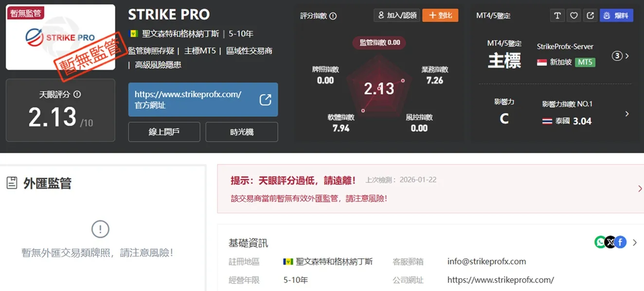Viewport: 644px width, 291px height.
Task: Click the 風控指數 0.00 value
Action: 419,128
